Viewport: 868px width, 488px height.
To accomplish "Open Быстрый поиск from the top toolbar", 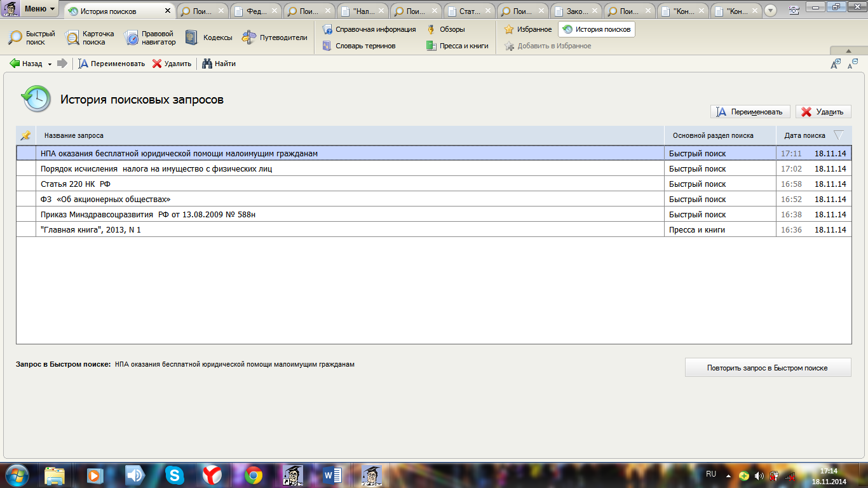I will click(x=32, y=37).
